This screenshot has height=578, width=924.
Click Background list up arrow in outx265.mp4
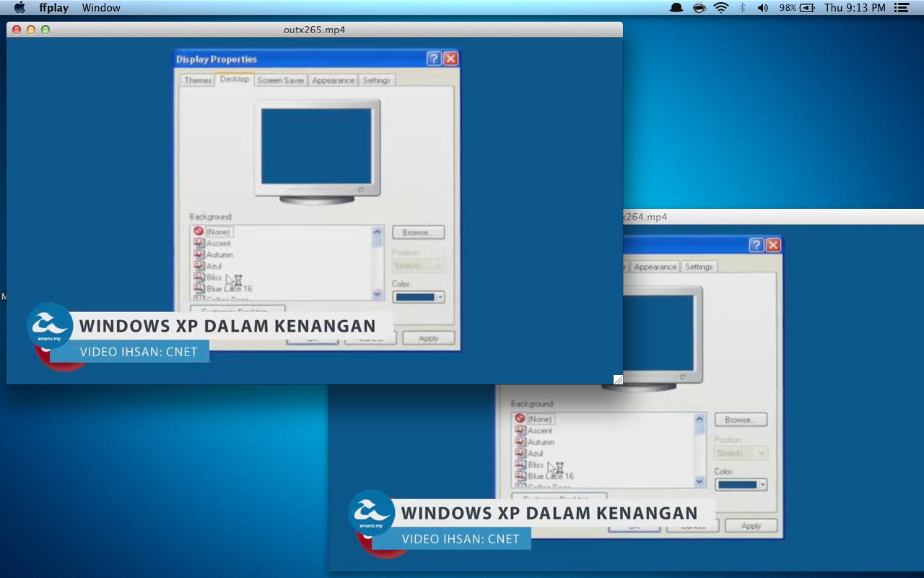[377, 232]
